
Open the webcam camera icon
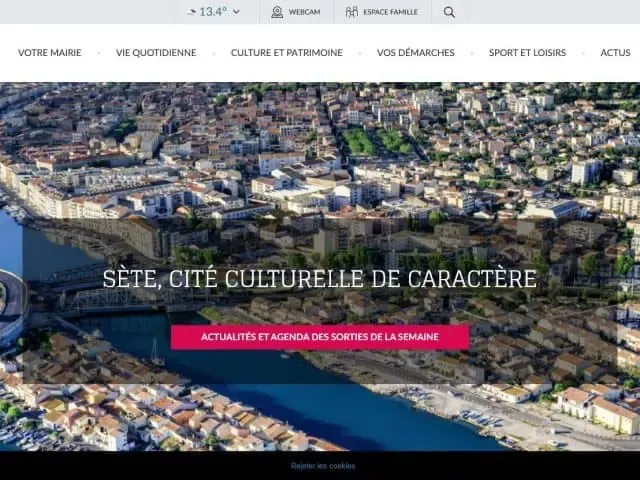tap(277, 12)
